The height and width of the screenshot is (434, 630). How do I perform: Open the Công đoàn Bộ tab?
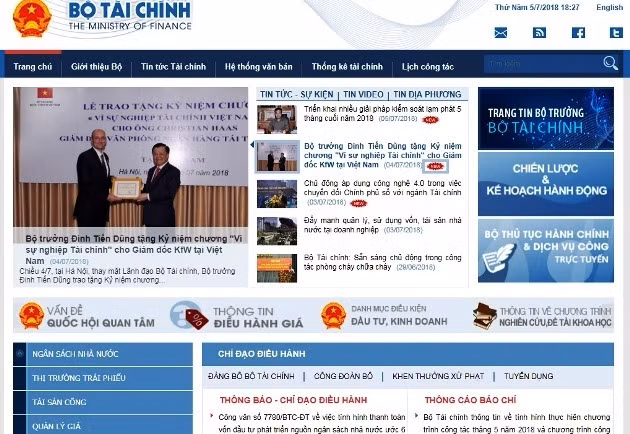[343, 376]
